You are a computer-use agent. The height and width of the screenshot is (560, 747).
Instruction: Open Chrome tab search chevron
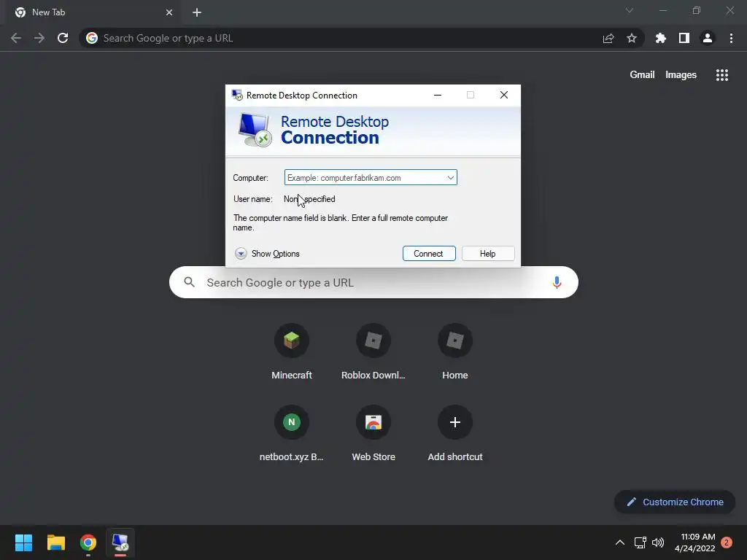(630, 10)
